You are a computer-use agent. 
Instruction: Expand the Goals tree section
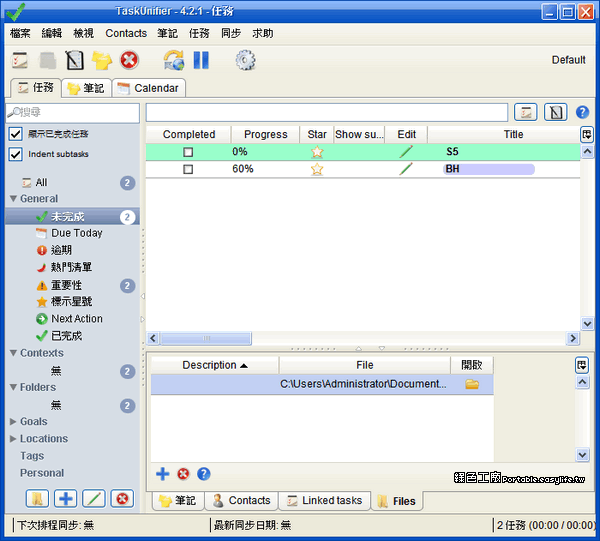(13, 422)
